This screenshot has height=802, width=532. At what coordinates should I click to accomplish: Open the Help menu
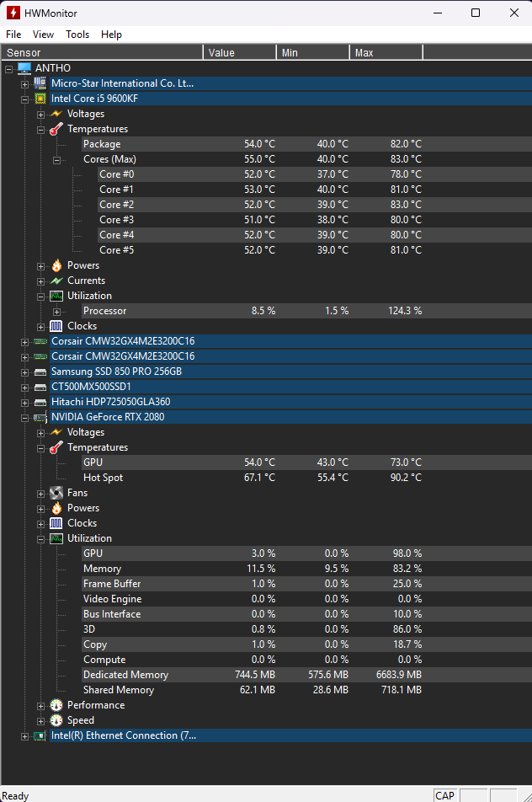(111, 35)
